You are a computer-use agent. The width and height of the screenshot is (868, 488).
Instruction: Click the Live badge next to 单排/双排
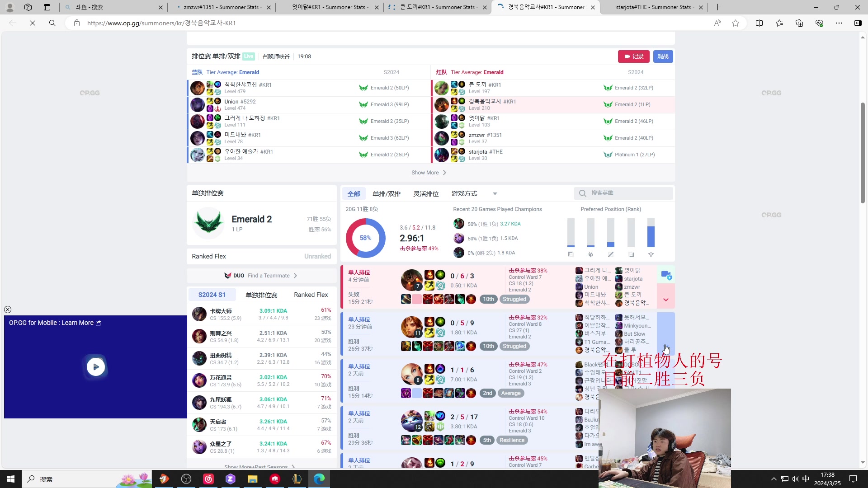coord(249,56)
